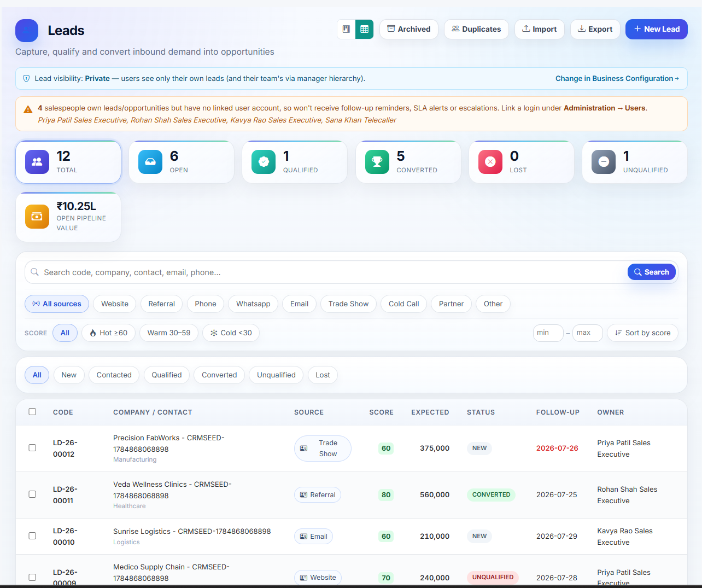
Task: Select the All score filter
Action: coord(65,333)
